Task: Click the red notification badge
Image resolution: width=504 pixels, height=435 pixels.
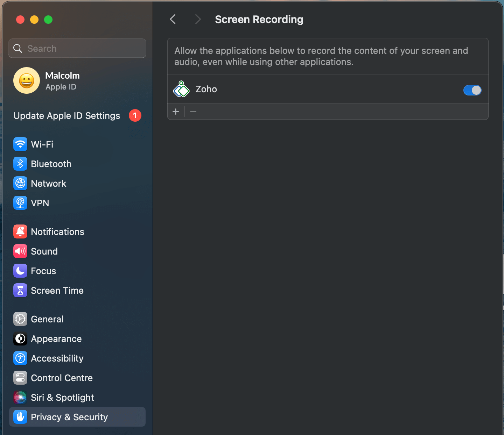Action: [x=135, y=115]
